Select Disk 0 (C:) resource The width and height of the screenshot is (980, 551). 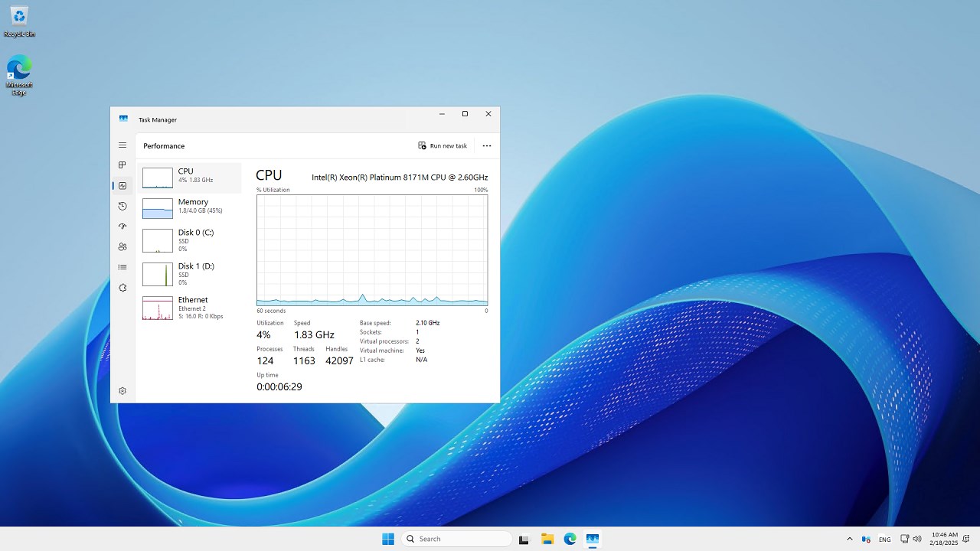[189, 240]
